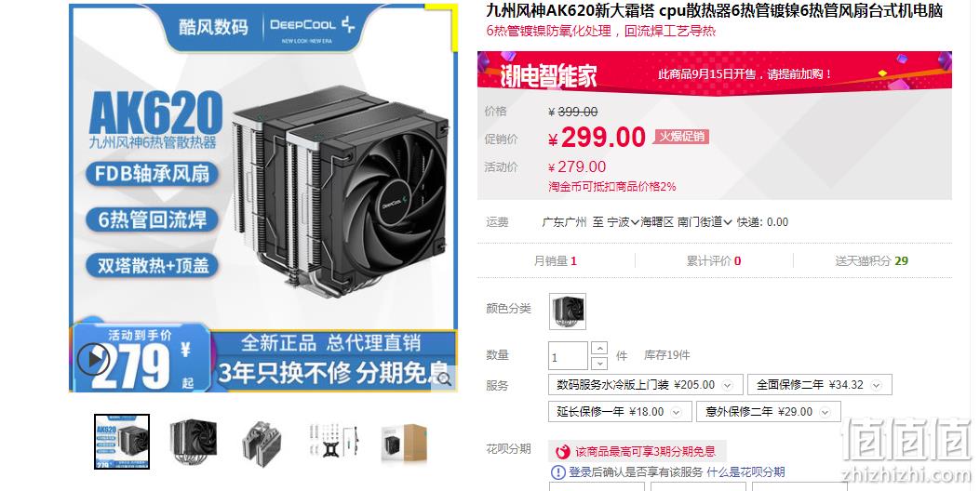Select the first blue promo thumbnail
Viewport: 980px width, 491px height.
[122, 442]
